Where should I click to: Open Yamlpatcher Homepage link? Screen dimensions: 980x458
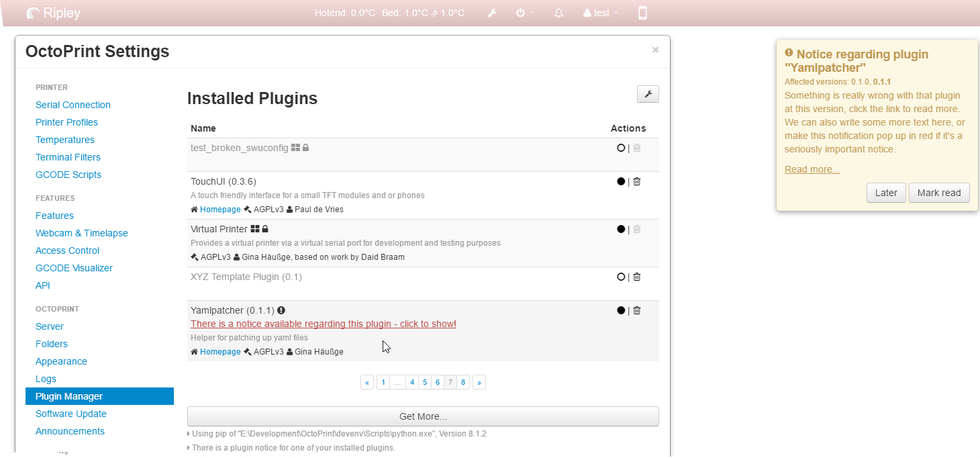(220, 352)
